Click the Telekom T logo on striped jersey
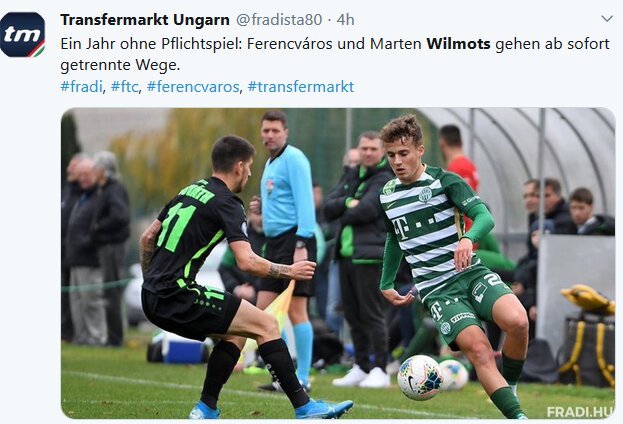Viewport: 623px width, 424px height. [400, 228]
